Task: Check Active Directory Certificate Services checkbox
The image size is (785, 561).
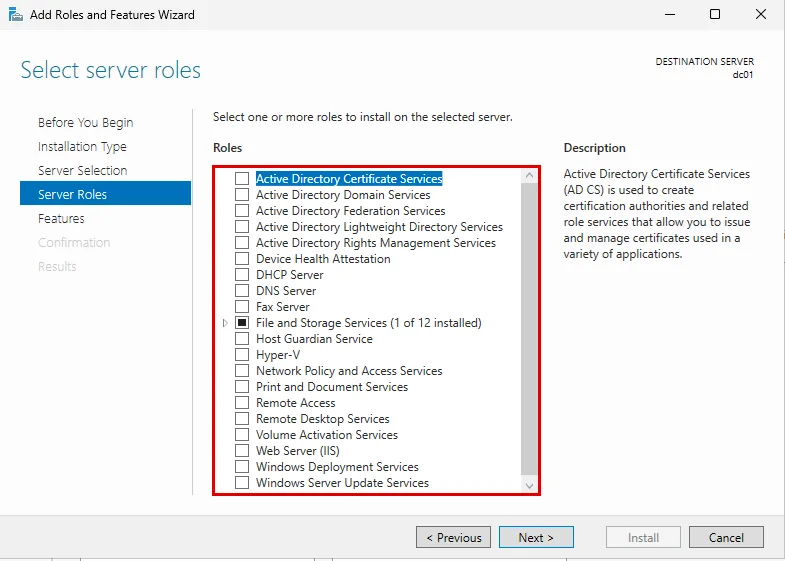Action: (242, 179)
